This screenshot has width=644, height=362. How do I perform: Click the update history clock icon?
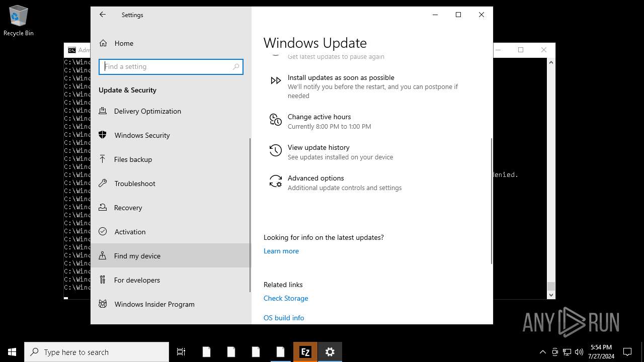(276, 150)
